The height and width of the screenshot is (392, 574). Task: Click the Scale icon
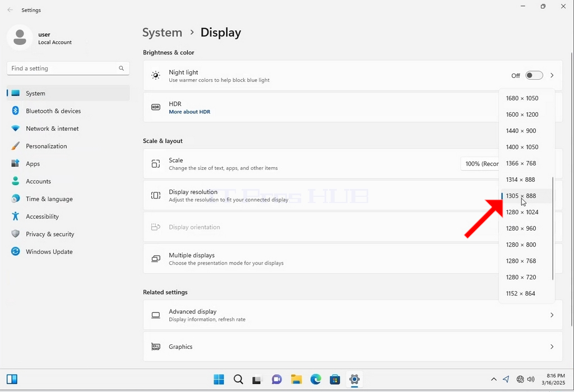[x=156, y=164]
